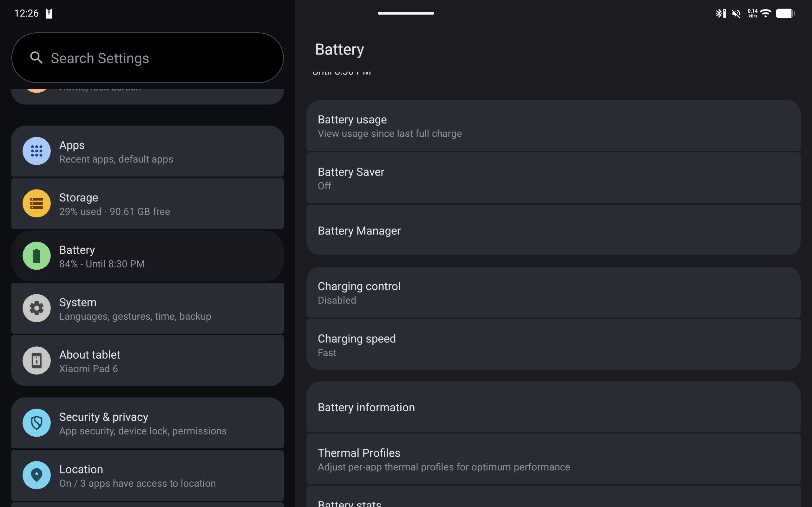Tap the Security & privacy shield icon

pyautogui.click(x=36, y=423)
